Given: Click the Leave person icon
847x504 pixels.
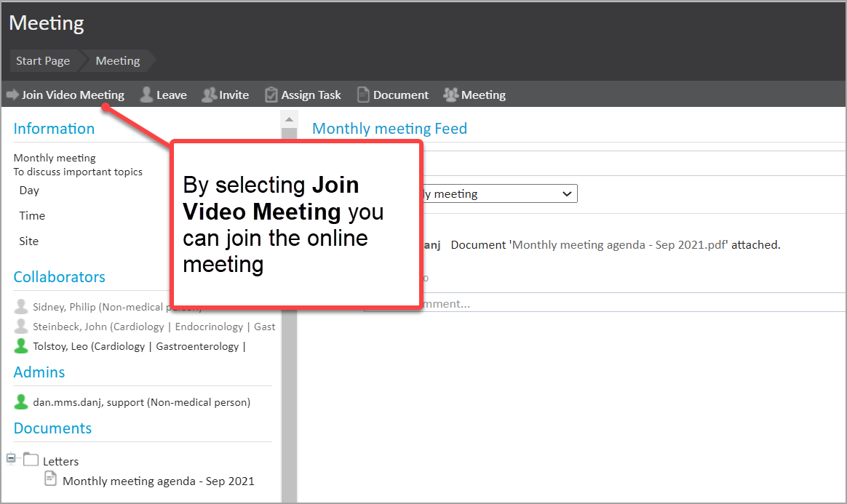Looking at the screenshot, I should tap(146, 95).
